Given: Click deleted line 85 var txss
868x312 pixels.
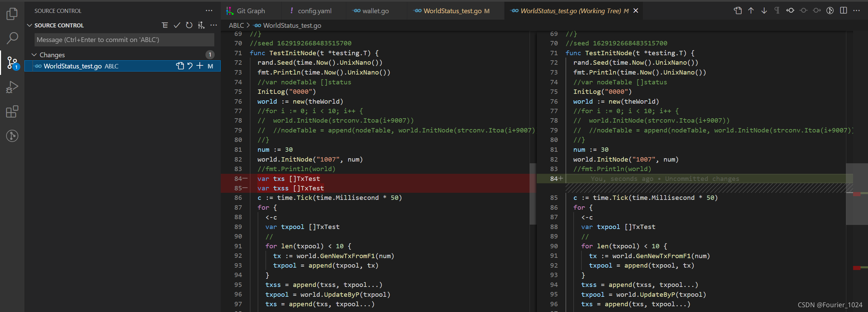Looking at the screenshot, I should tap(291, 188).
